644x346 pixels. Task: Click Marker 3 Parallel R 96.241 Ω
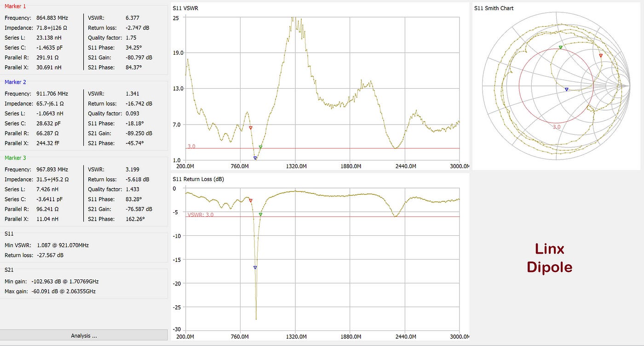click(48, 209)
